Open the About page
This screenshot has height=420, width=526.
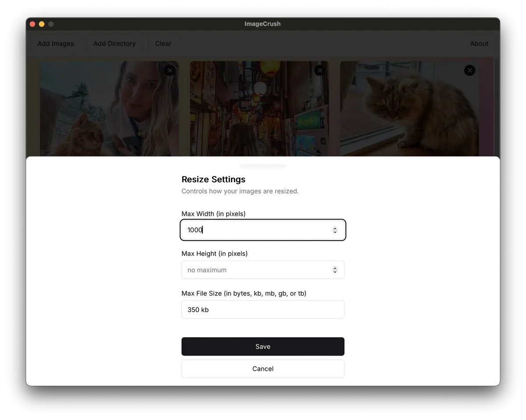coord(479,44)
